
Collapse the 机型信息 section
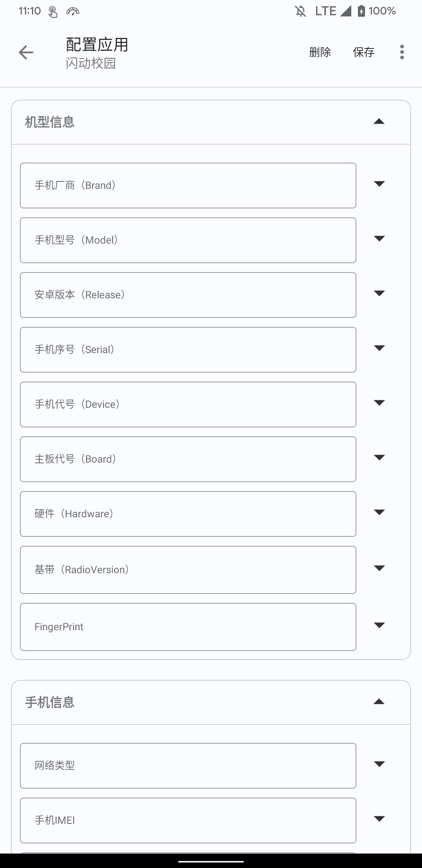click(x=379, y=122)
